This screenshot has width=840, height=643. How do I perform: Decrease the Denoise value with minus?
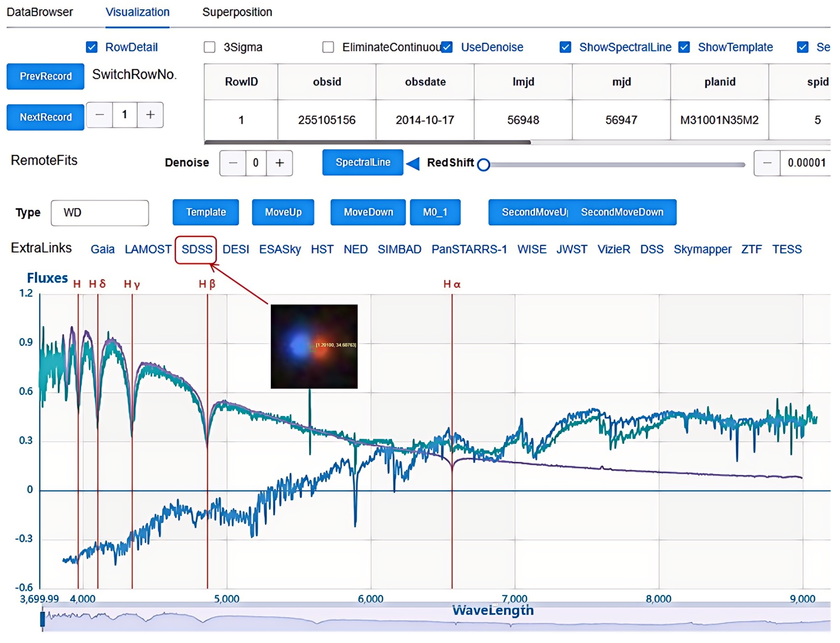[x=233, y=163]
